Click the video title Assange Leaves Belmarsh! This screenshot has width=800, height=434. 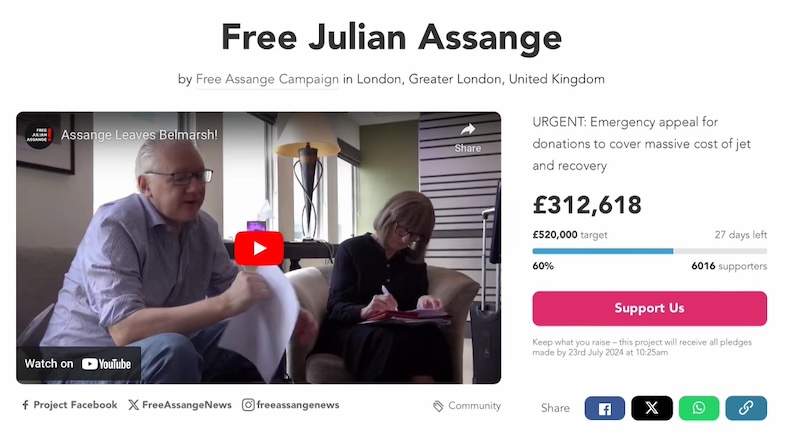coord(139,135)
